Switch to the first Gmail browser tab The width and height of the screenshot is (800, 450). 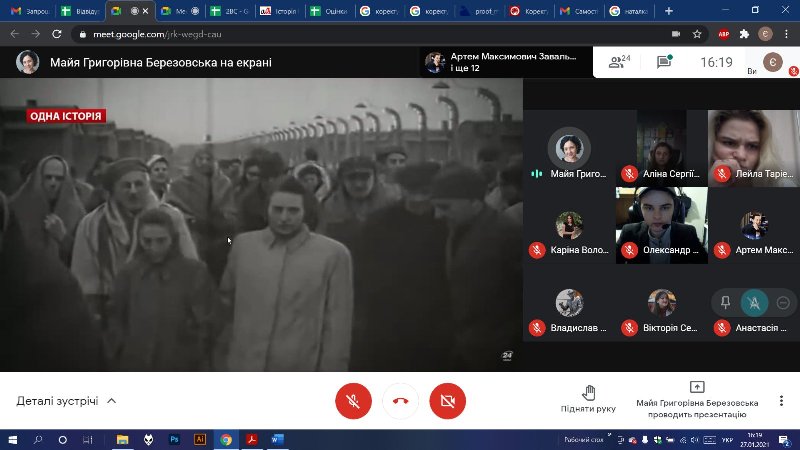pos(30,11)
